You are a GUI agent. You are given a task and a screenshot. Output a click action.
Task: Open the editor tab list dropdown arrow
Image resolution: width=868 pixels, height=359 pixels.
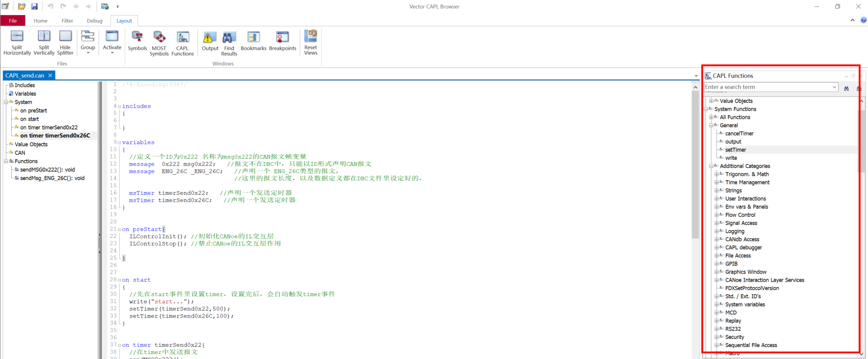tap(696, 76)
